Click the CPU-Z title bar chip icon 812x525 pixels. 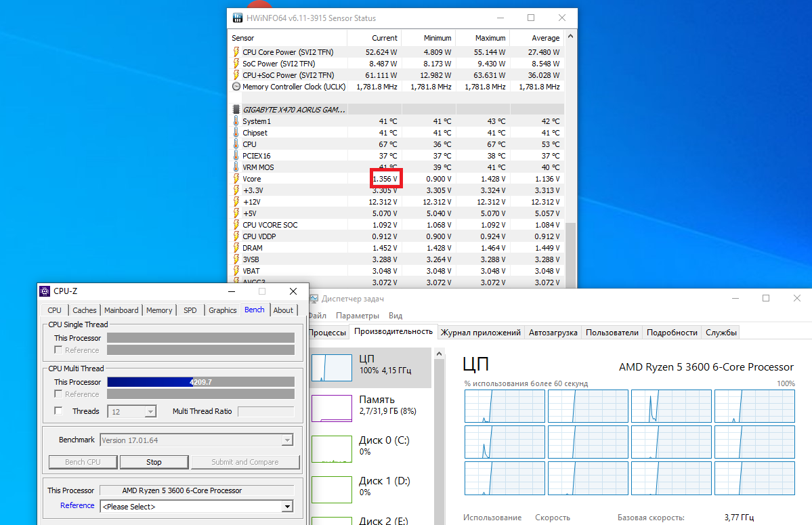coord(45,291)
